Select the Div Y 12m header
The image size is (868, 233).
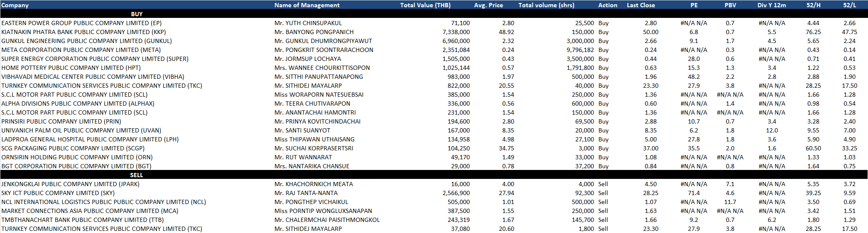tap(772, 5)
